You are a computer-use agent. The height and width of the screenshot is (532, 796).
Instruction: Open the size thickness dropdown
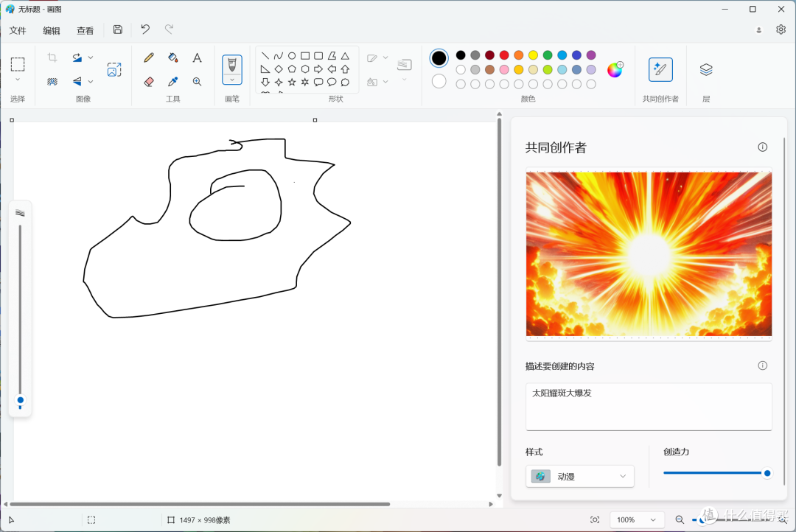(x=405, y=80)
